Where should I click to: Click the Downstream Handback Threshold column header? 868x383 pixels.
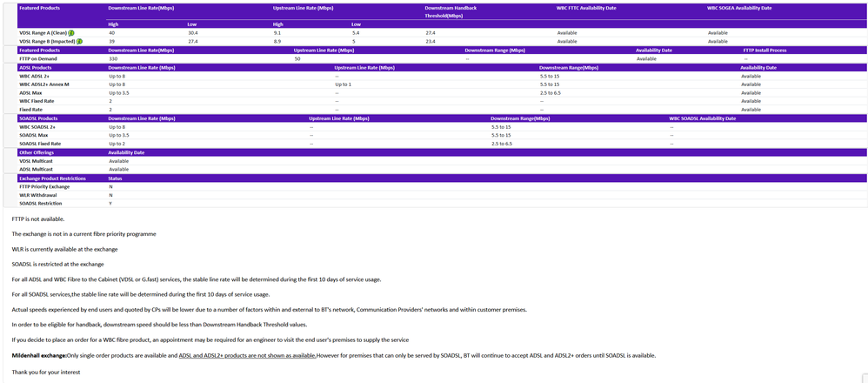pyautogui.click(x=451, y=11)
